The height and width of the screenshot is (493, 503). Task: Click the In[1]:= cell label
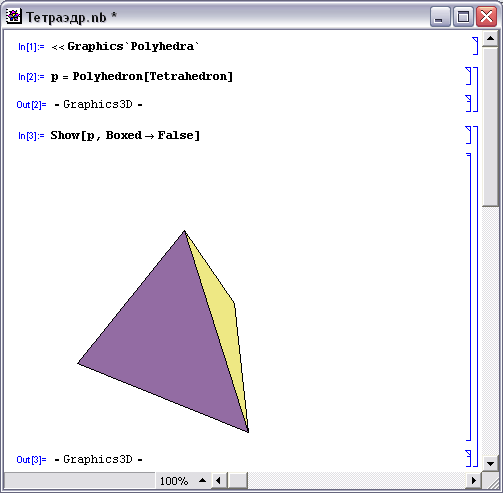(31, 47)
